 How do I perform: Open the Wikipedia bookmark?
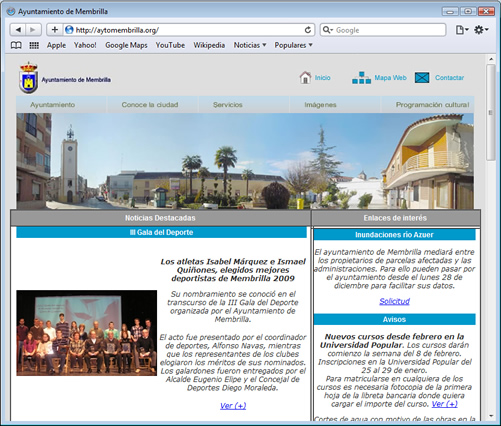[x=209, y=45]
